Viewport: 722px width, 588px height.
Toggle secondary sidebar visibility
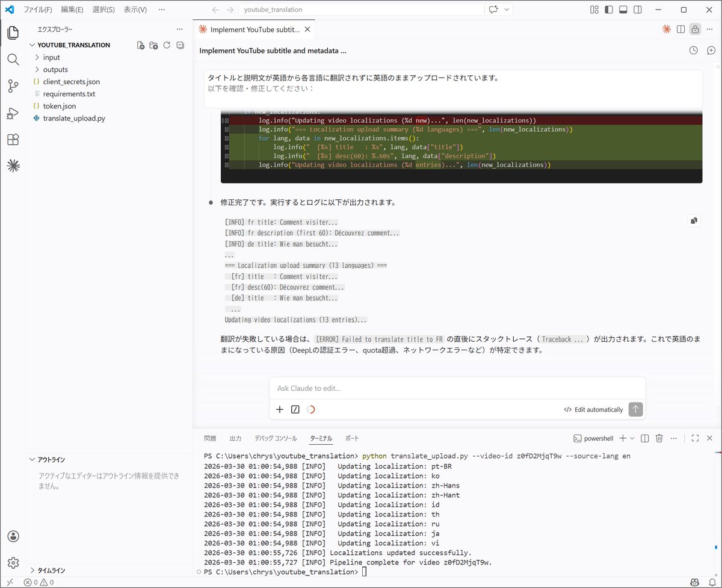pyautogui.click(x=638, y=10)
